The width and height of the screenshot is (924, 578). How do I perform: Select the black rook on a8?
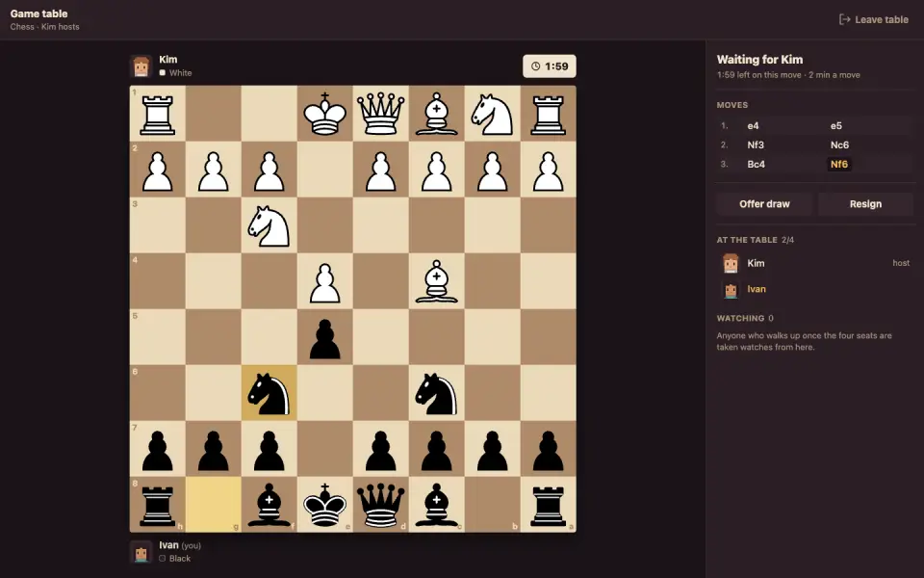[x=548, y=506]
